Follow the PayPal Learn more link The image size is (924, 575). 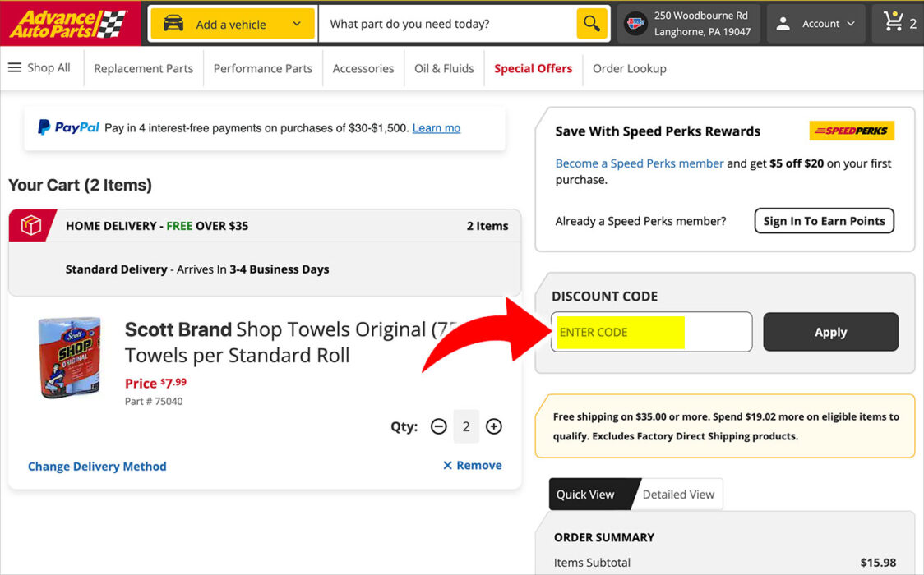pos(436,127)
